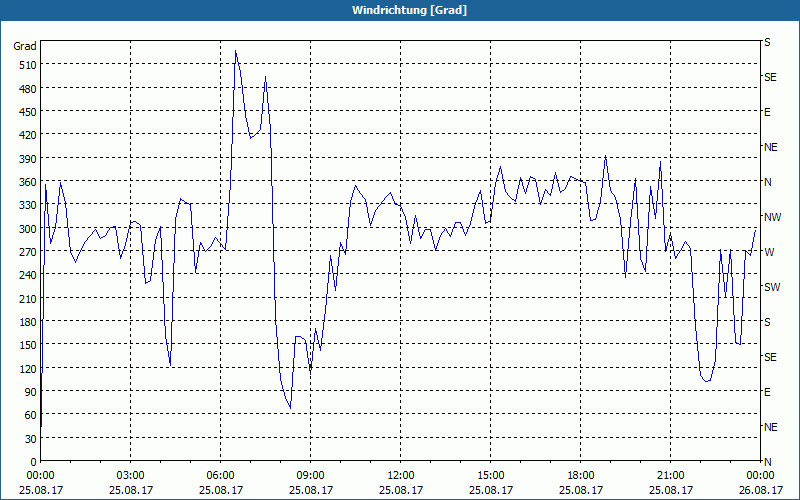Click the 26.08.17 date label
Screen dimensions: 800x500
(760, 490)
